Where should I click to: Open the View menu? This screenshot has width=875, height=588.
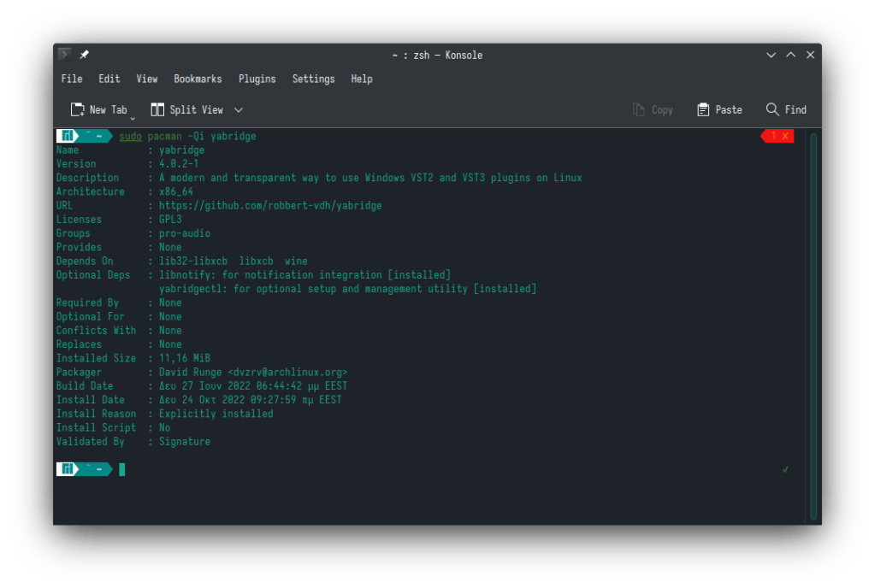click(147, 79)
